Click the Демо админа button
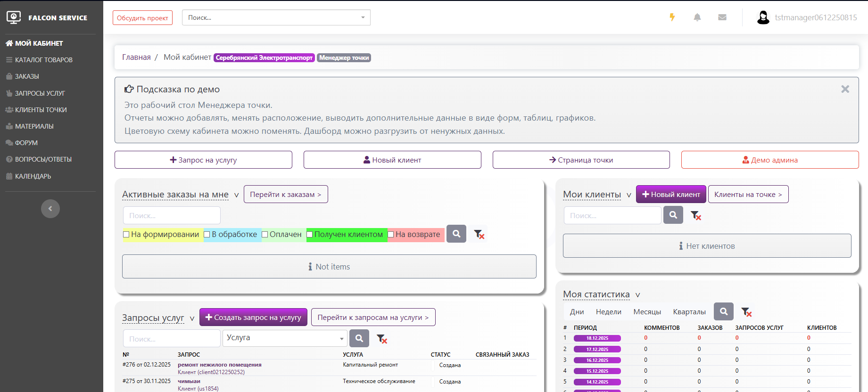The image size is (868, 392). click(x=769, y=160)
